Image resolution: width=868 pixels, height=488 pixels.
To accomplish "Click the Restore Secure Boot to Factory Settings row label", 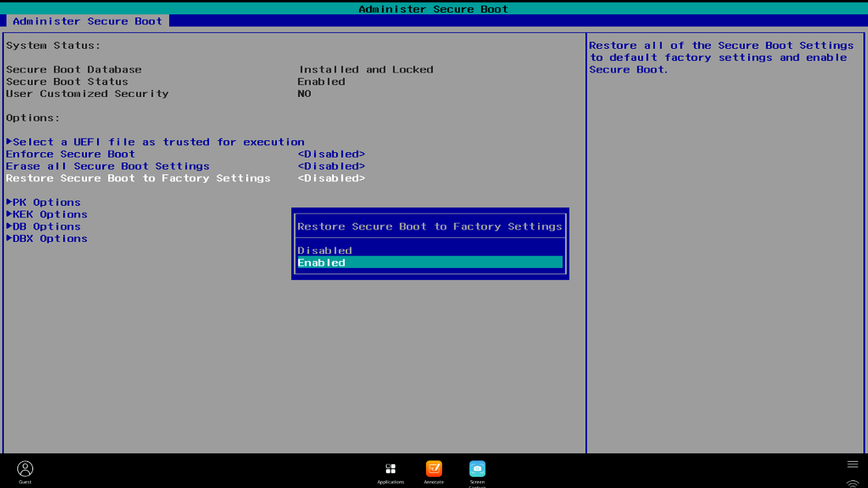I will click(x=138, y=178).
